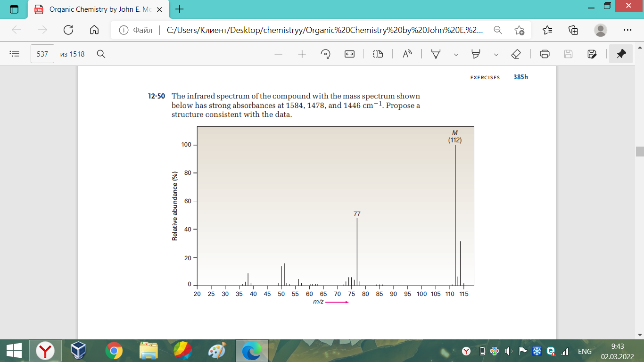The image size is (644, 362).
Task: Click scrollbar up arrow
Action: pos(640,47)
